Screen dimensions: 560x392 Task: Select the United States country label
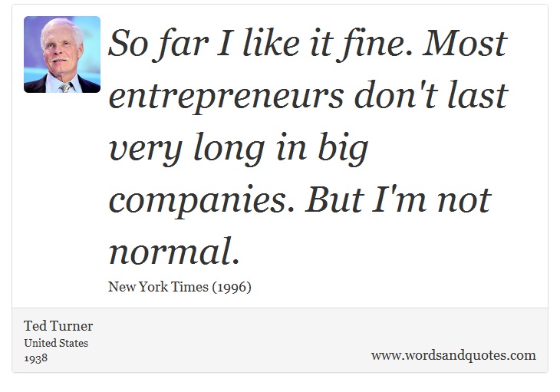56,343
